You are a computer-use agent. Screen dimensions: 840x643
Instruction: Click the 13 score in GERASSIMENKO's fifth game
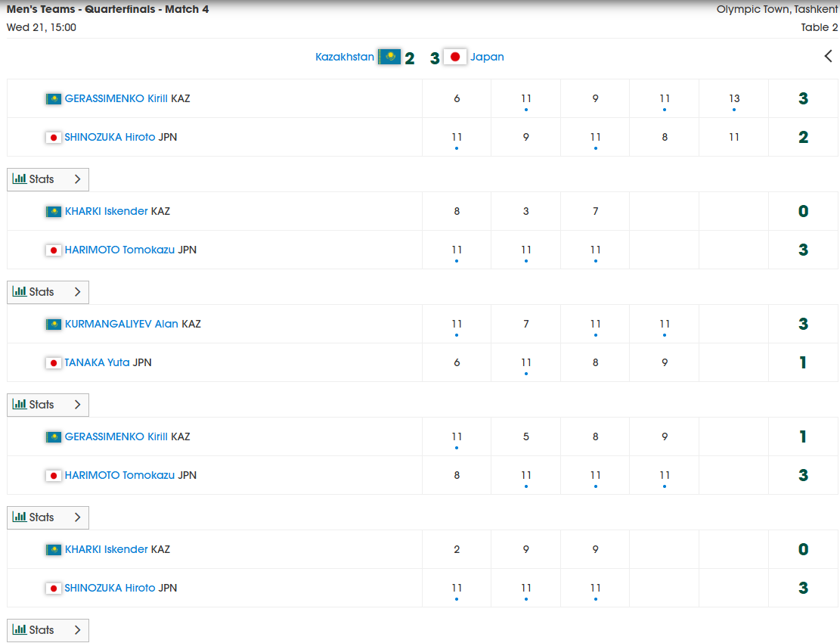pos(734,98)
